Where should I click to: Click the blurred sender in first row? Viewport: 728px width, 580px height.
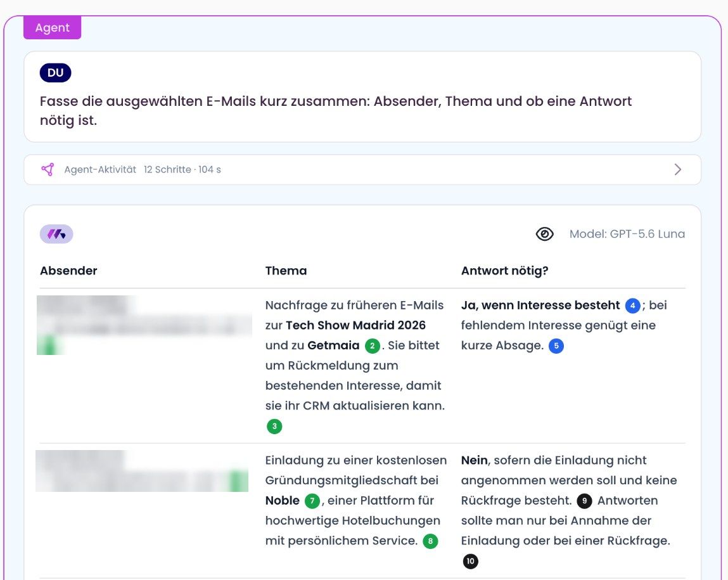pyautogui.click(x=144, y=325)
